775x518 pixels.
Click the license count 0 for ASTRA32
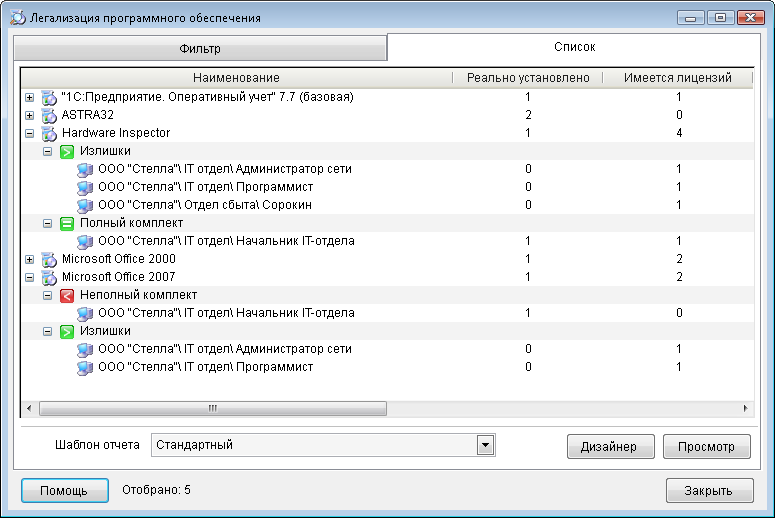679,115
